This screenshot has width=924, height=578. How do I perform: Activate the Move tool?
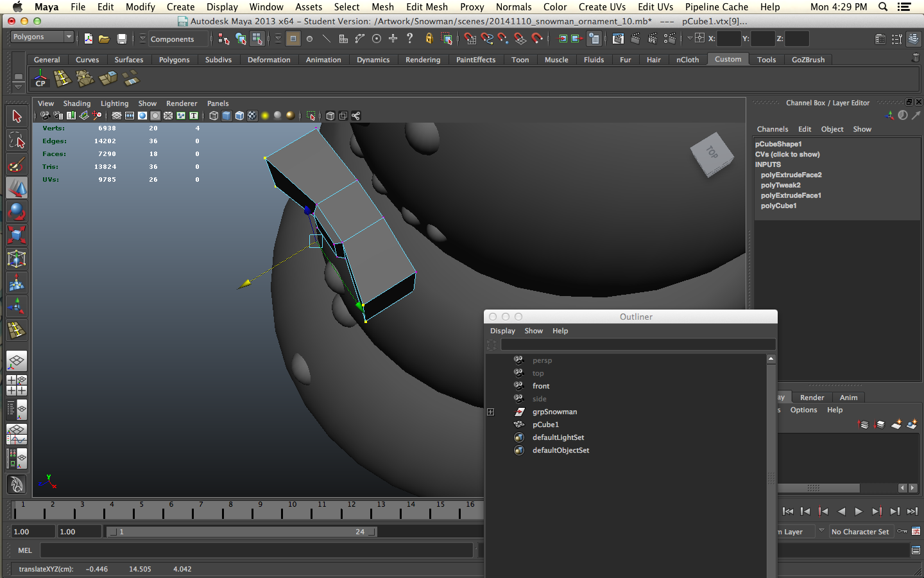[x=17, y=188]
